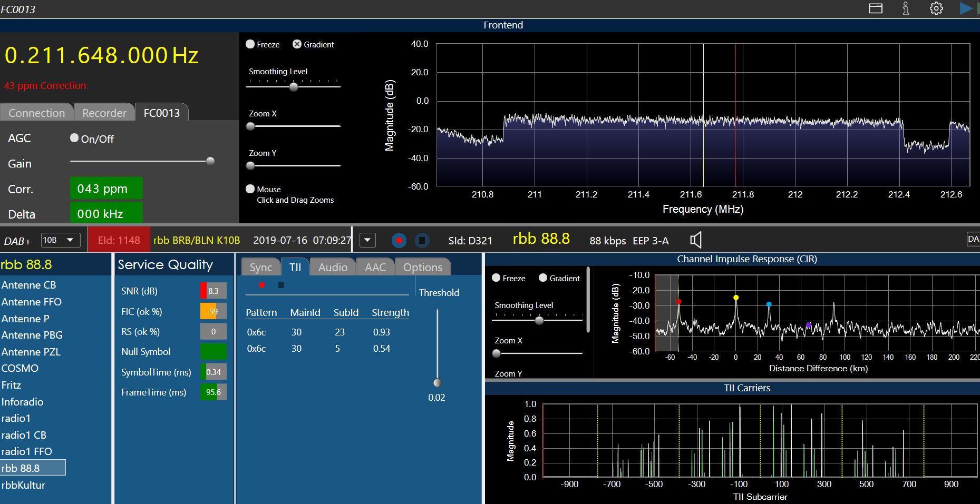Toggle the AGC On/Off radio button
The width and height of the screenshot is (980, 504).
74,138
